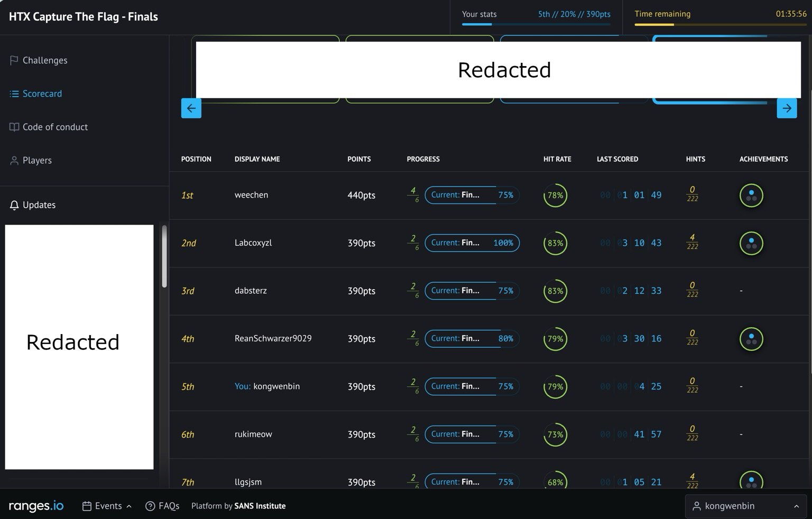812x519 pixels.
Task: Open the Challenges page
Action: (45, 60)
